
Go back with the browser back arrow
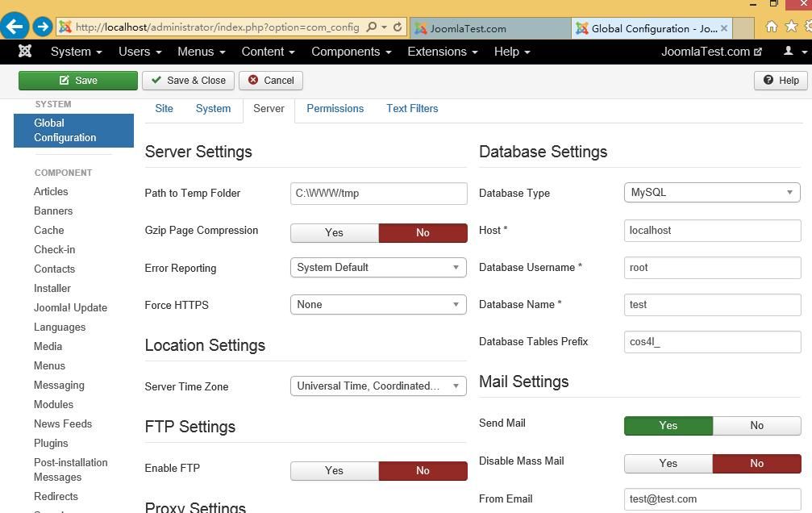pos(14,26)
